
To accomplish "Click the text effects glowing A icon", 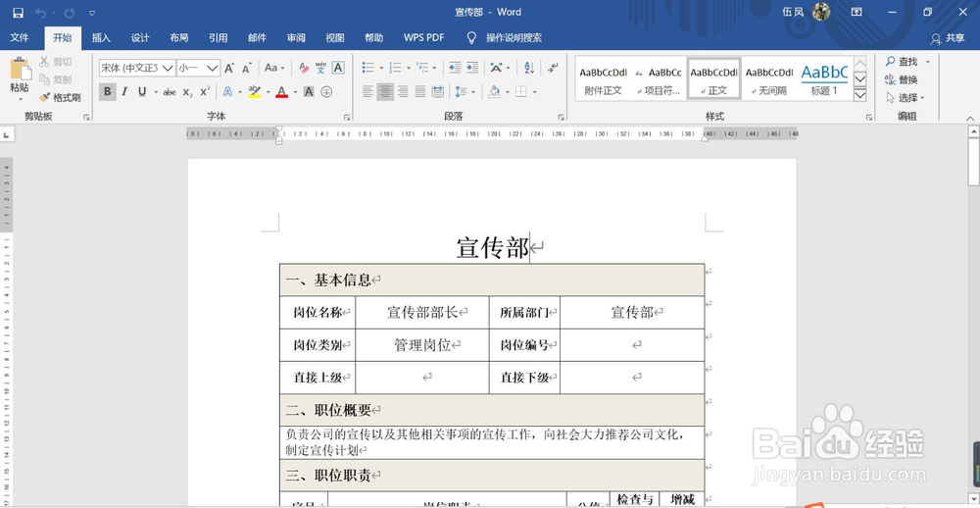I will coord(227,92).
